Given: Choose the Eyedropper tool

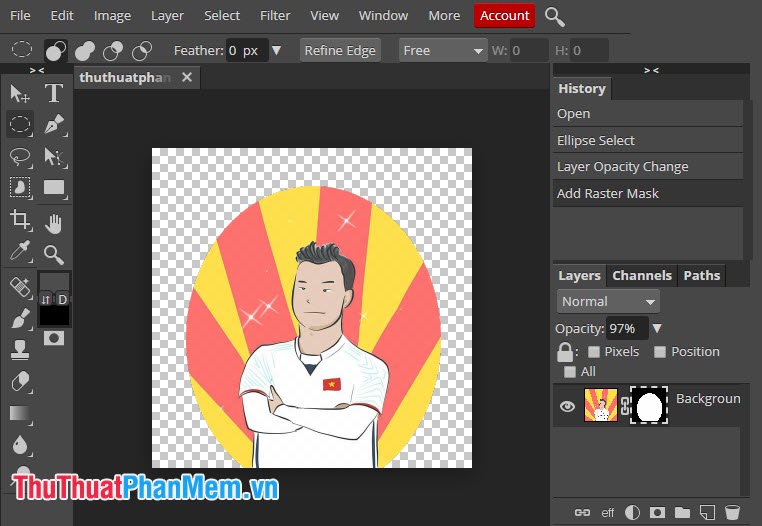Looking at the screenshot, I should tap(19, 251).
